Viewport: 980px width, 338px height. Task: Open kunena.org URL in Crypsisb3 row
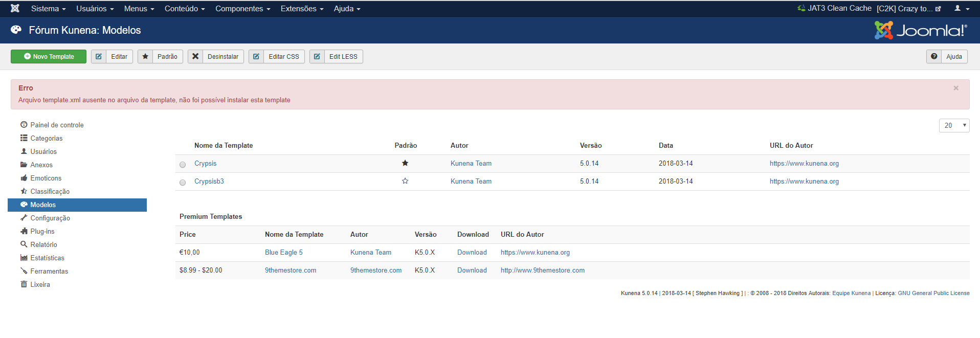click(x=804, y=182)
